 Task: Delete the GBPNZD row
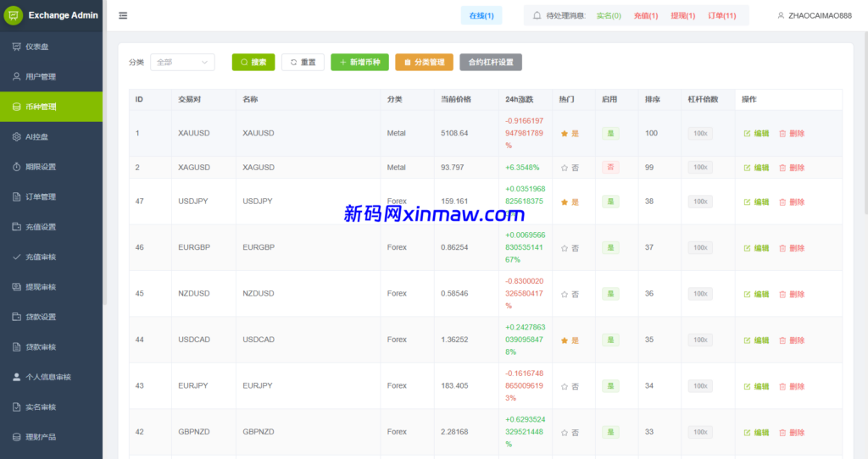coord(792,433)
